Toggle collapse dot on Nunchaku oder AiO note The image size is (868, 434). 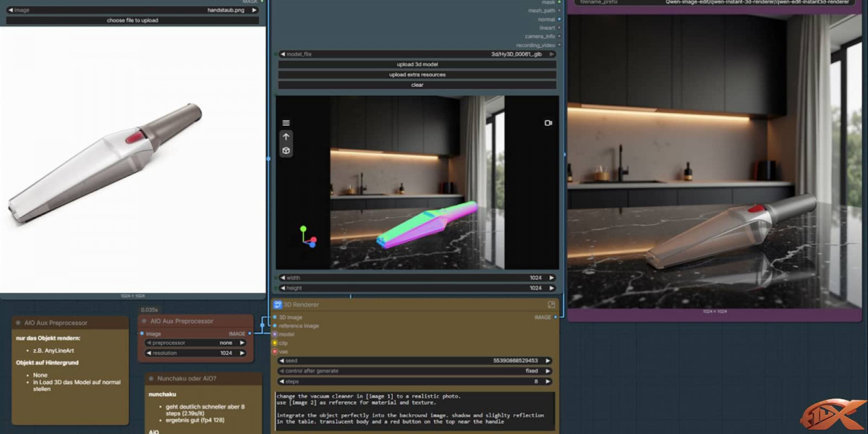[151, 378]
